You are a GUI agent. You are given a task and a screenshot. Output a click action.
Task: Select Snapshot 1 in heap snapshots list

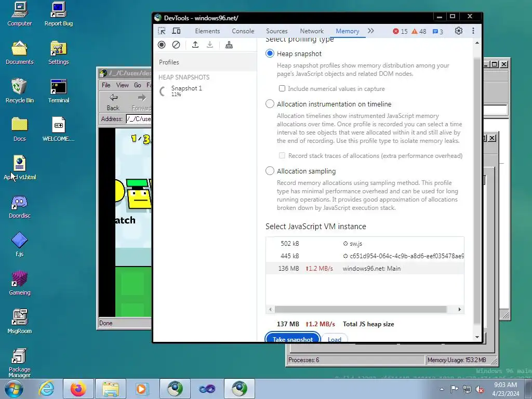(x=205, y=90)
